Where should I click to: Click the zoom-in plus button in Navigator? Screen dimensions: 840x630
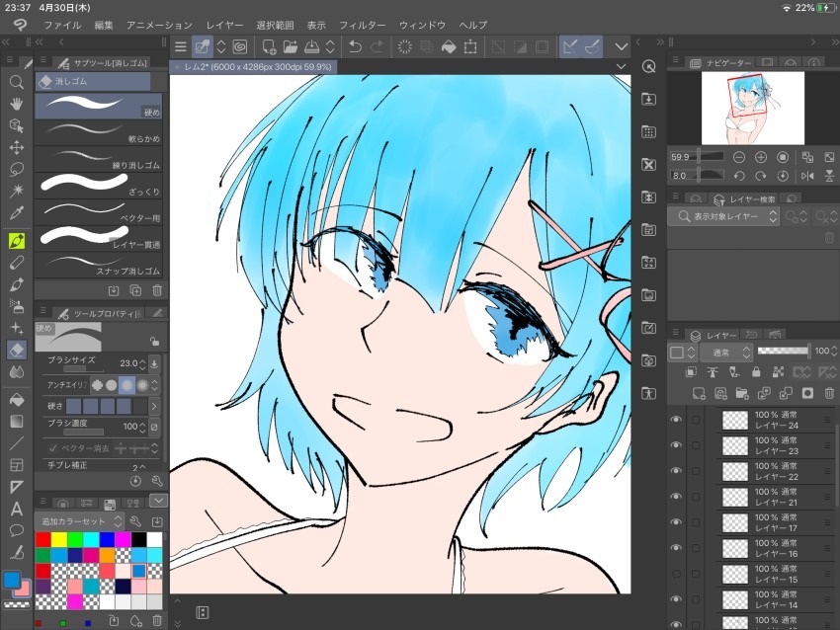(x=761, y=157)
